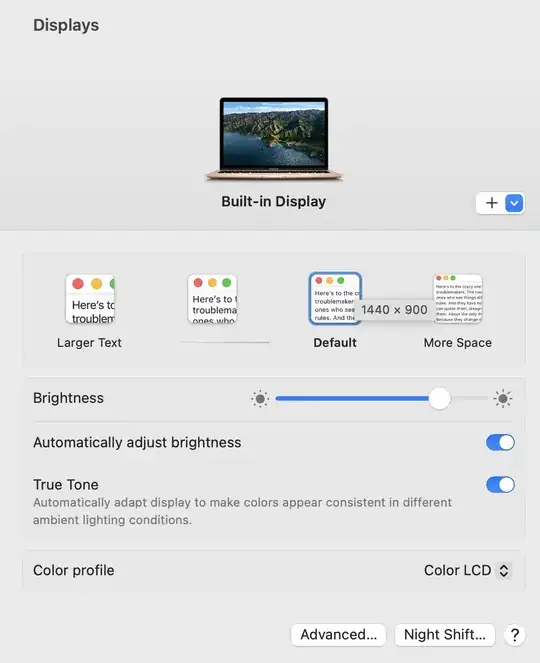The image size is (540, 663).
Task: Click the question mark help button
Action: coord(515,635)
